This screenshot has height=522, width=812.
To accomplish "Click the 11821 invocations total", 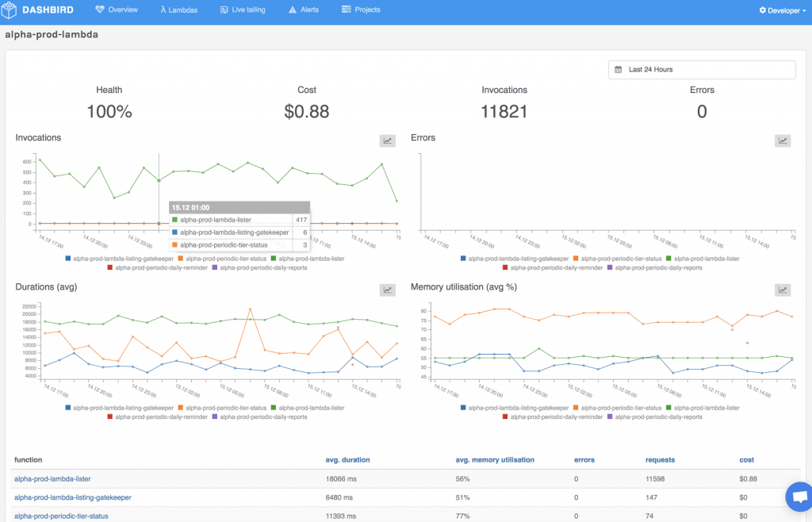I will [x=504, y=112].
